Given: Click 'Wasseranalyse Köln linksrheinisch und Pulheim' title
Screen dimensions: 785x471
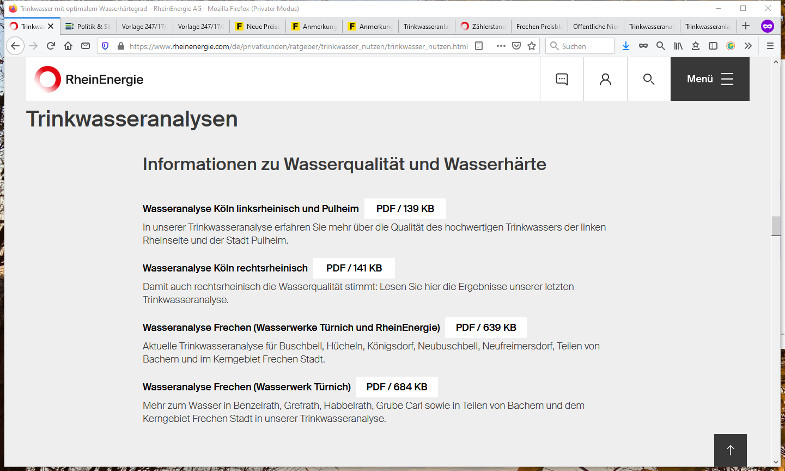Looking at the screenshot, I should [x=250, y=209].
